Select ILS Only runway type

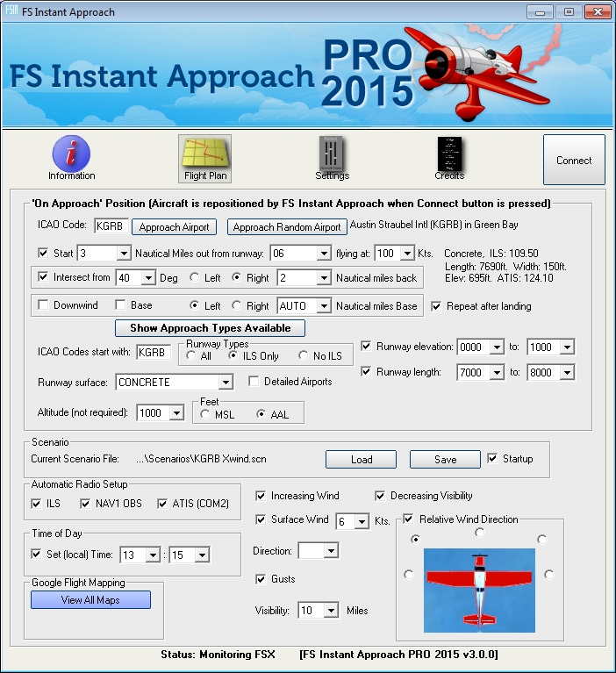pos(233,355)
